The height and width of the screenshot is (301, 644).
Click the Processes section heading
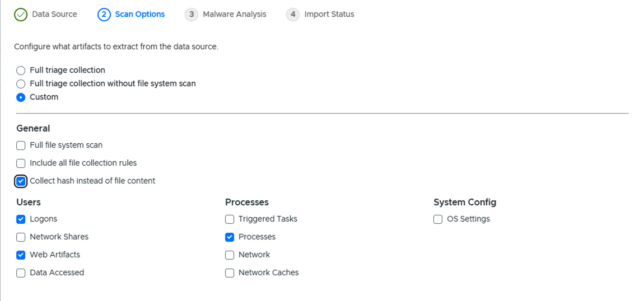pos(247,202)
